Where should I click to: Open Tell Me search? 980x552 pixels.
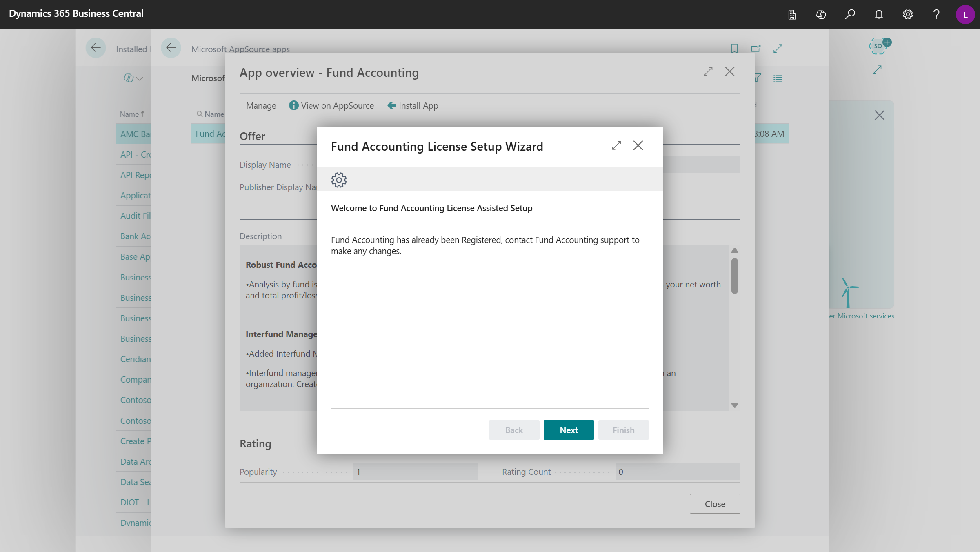pos(850,14)
